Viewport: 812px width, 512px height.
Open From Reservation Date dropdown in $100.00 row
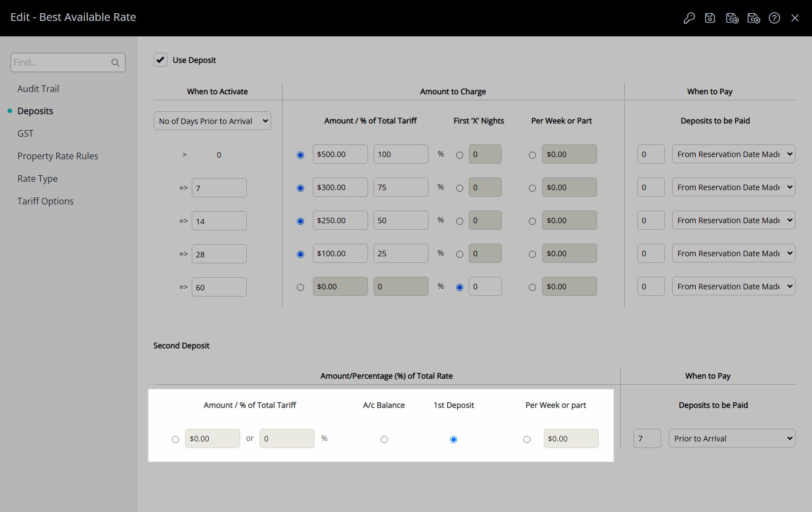733,253
